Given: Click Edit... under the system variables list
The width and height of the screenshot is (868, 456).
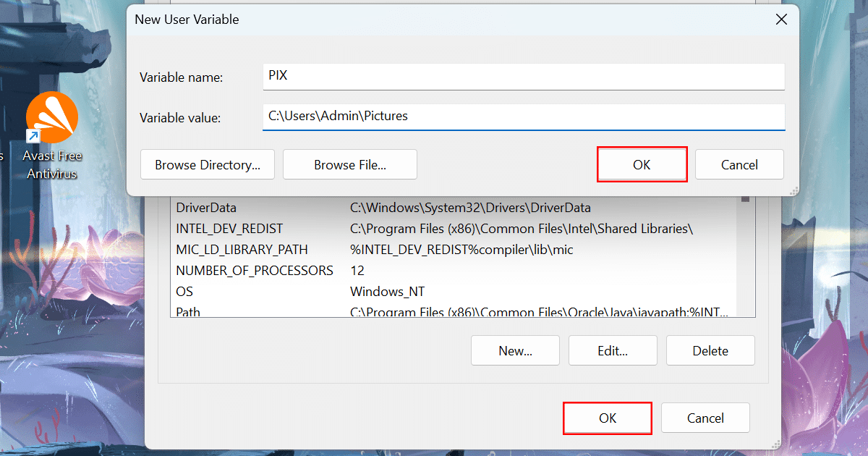Looking at the screenshot, I should coord(613,351).
